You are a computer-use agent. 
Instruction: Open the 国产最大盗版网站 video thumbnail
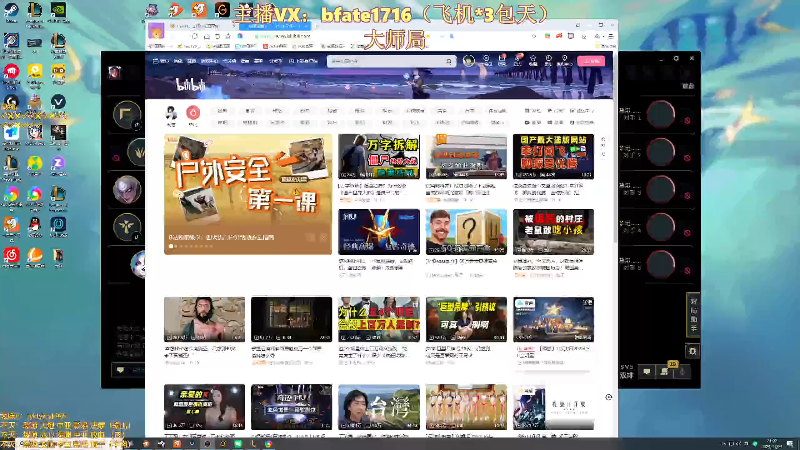coord(553,156)
